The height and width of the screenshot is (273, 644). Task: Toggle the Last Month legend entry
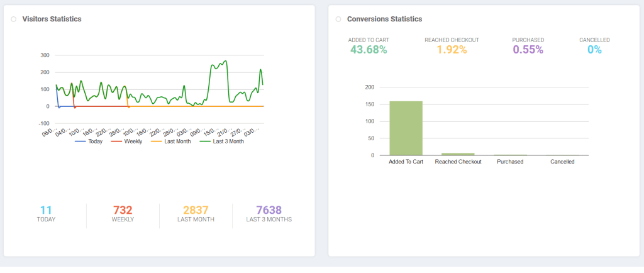(x=171, y=142)
